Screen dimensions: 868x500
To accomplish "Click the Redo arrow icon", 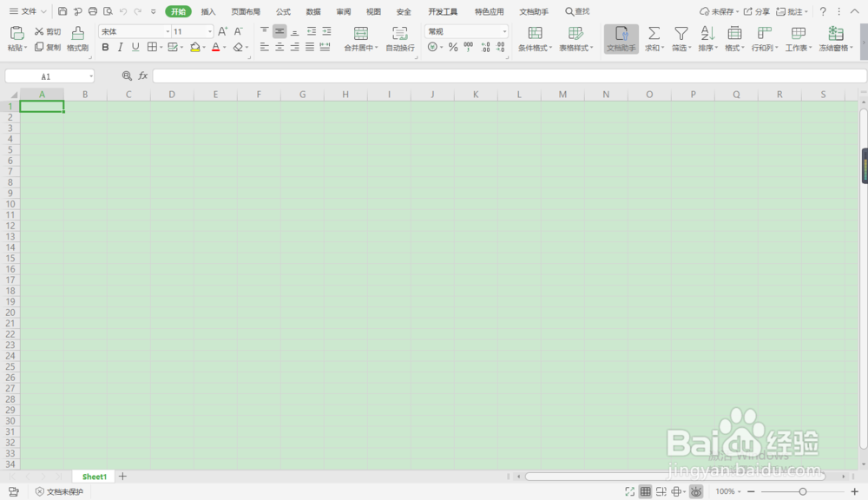I will tap(138, 11).
